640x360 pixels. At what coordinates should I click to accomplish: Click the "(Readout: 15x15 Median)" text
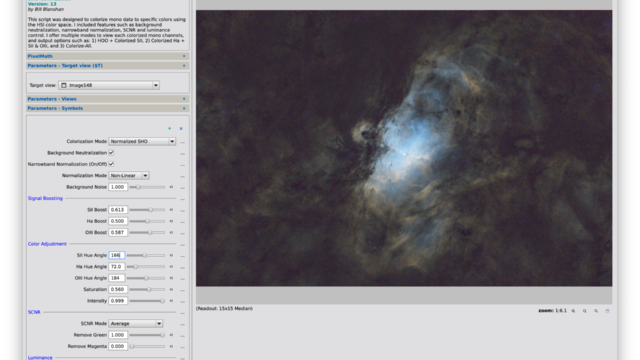(224, 309)
